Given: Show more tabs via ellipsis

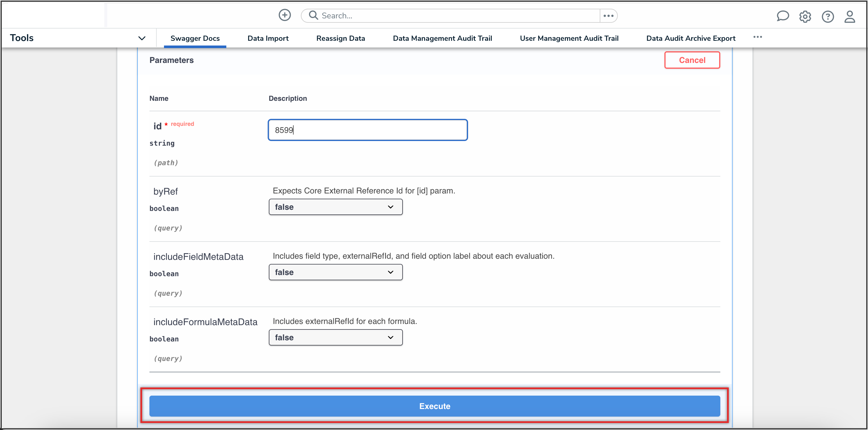Looking at the screenshot, I should point(758,37).
